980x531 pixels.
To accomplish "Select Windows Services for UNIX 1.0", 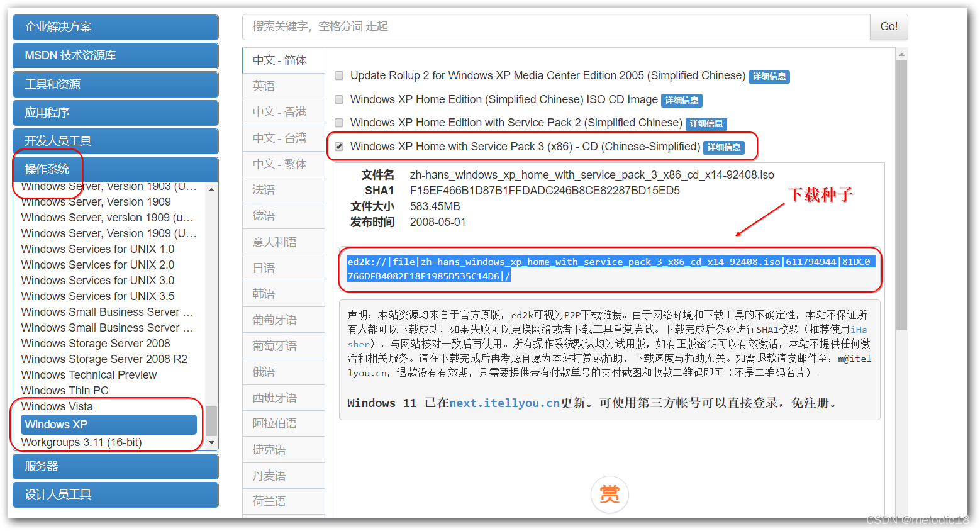I will [98, 249].
